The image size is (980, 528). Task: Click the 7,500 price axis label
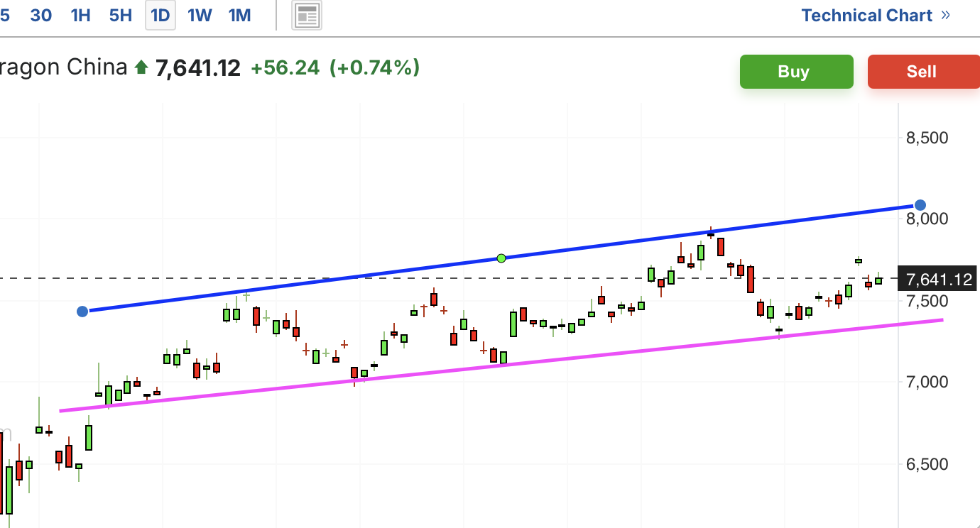[927, 302]
